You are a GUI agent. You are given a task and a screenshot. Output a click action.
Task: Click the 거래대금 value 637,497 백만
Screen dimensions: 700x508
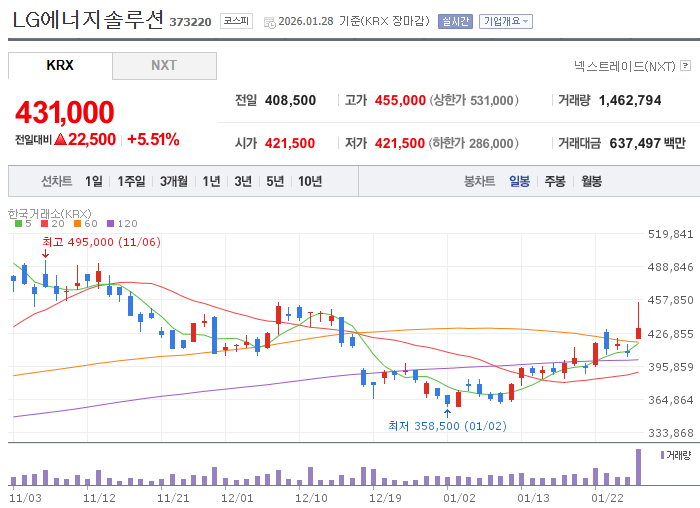tap(647, 143)
